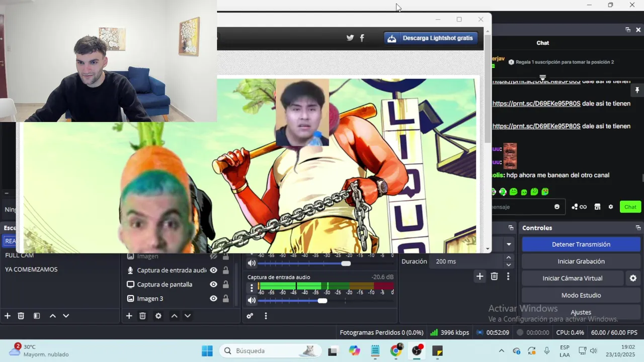
Task: Adjust Captura de entrada audio volume slider
Action: click(323, 301)
